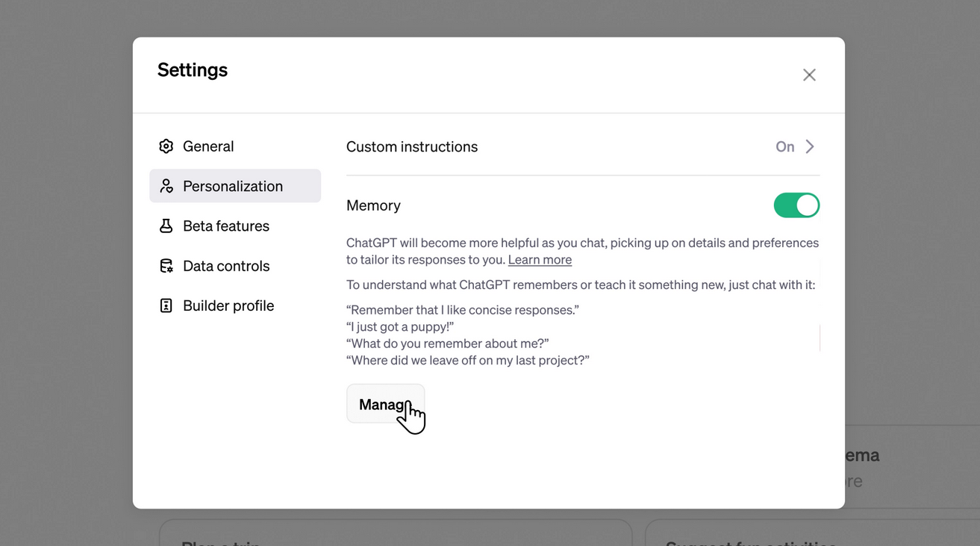This screenshot has height=546, width=980.
Task: Click the "Plan a trip" suggestion card
Action: (x=396, y=535)
